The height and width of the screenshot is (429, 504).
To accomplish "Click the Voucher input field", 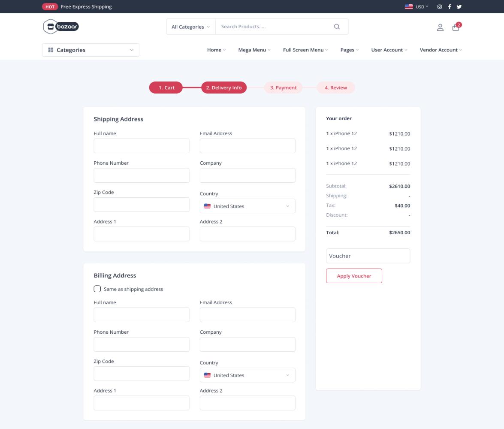I will [368, 256].
